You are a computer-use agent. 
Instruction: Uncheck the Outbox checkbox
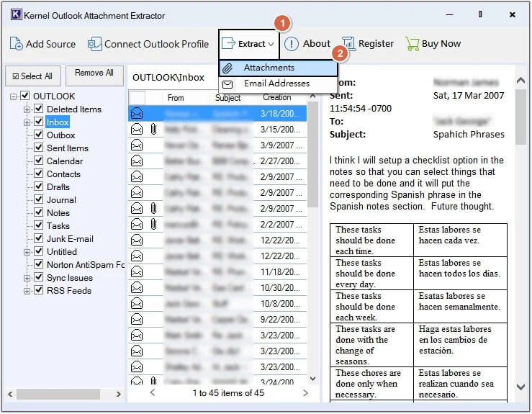coord(39,135)
